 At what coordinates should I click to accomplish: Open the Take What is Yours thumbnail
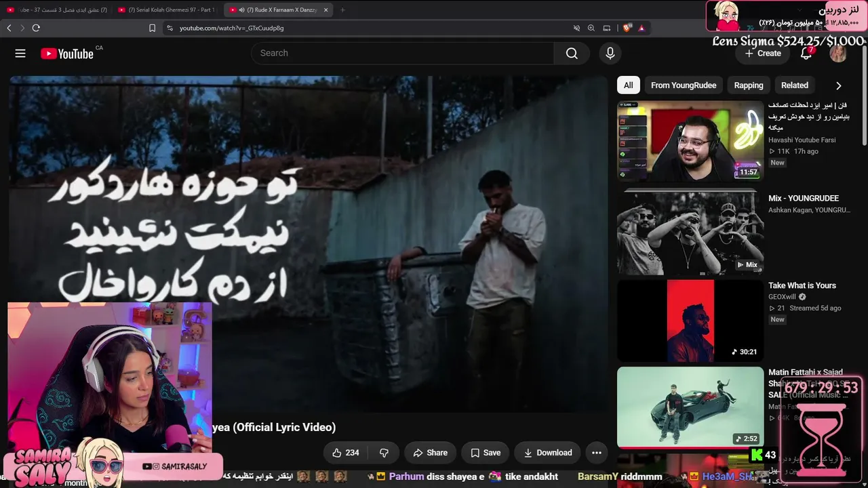690,321
